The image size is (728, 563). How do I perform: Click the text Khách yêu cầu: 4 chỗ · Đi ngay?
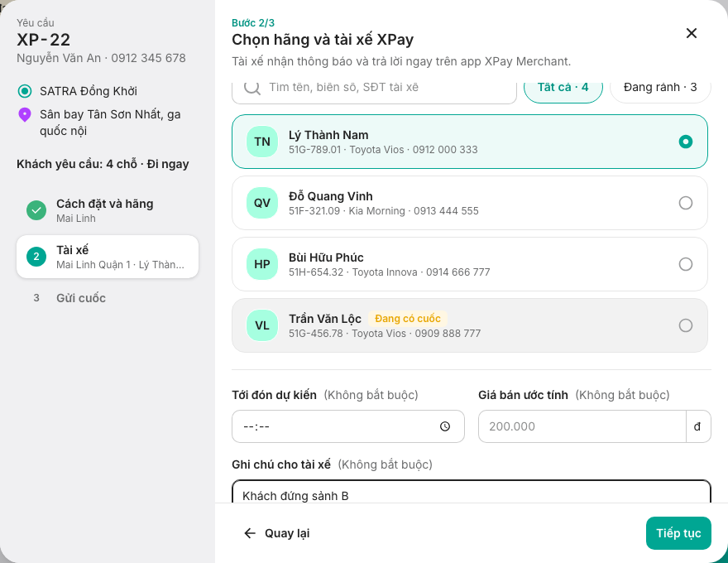click(x=103, y=165)
